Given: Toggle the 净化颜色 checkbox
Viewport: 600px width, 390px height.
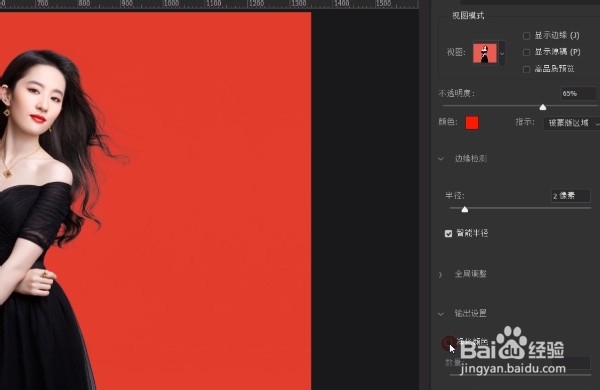Looking at the screenshot, I should pyautogui.click(x=448, y=342).
